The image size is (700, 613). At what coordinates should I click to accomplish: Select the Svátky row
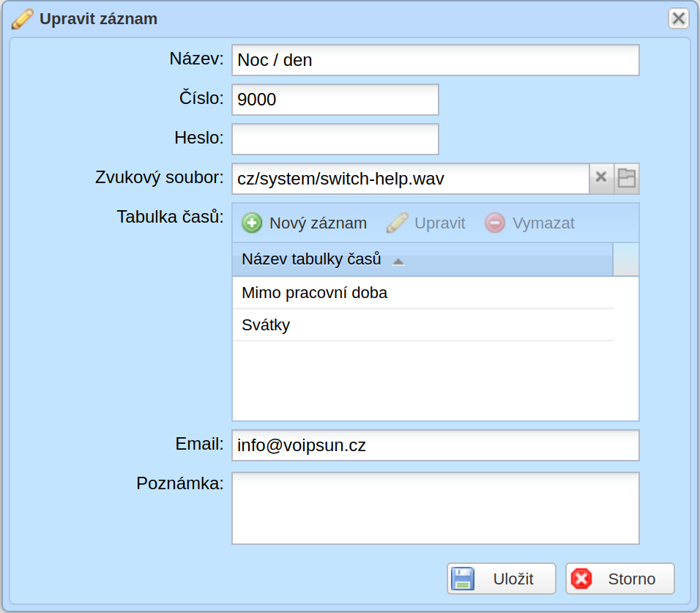click(422, 325)
